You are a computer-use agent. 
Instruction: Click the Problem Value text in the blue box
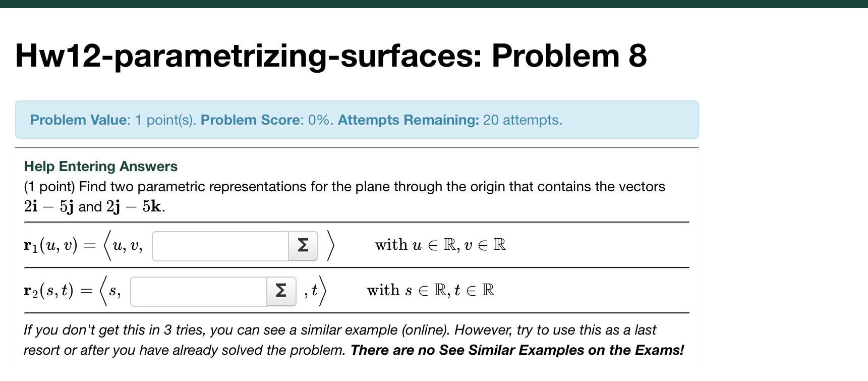point(77,120)
